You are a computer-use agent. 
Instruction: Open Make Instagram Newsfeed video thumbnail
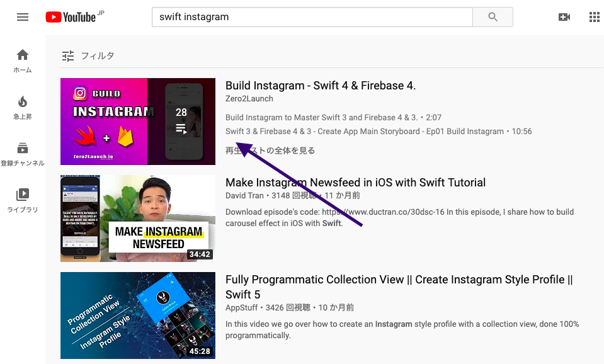tap(138, 219)
